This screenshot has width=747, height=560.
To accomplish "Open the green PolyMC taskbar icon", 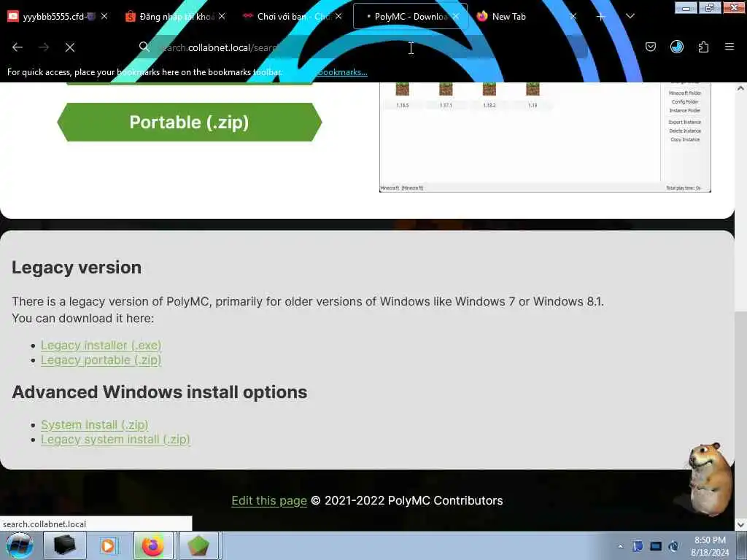I will click(x=198, y=545).
